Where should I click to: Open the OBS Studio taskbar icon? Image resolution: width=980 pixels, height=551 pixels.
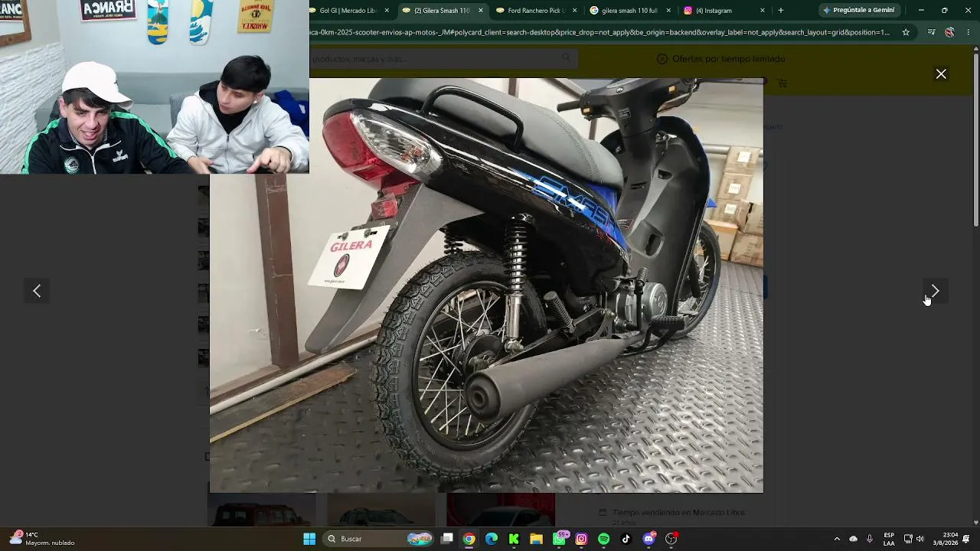(x=671, y=539)
